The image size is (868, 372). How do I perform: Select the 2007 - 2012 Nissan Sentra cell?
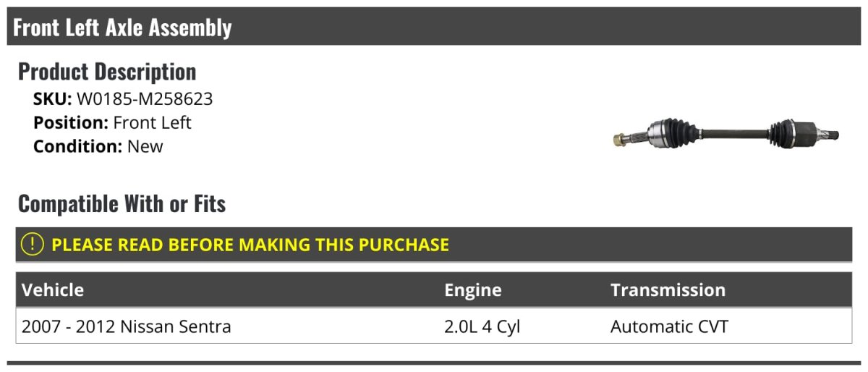pos(127,326)
